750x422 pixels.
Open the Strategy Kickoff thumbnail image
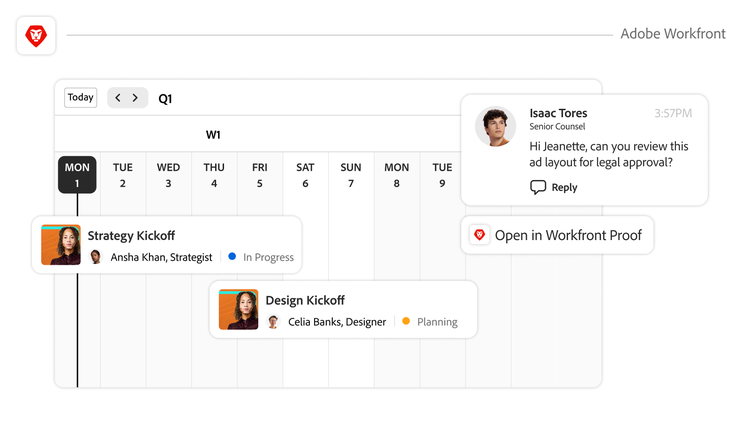pos(61,245)
